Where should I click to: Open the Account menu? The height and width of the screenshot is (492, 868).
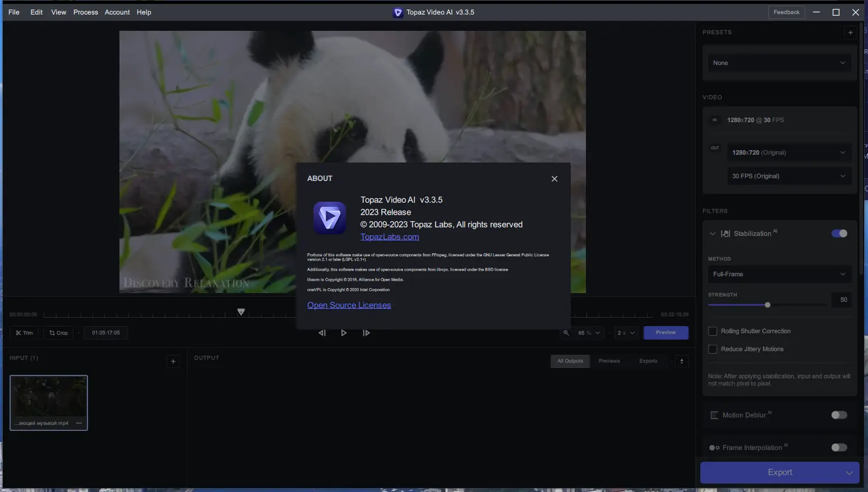pos(117,12)
